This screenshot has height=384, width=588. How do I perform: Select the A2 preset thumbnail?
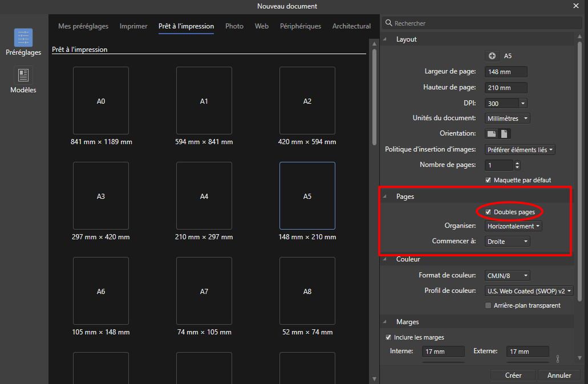coord(307,100)
